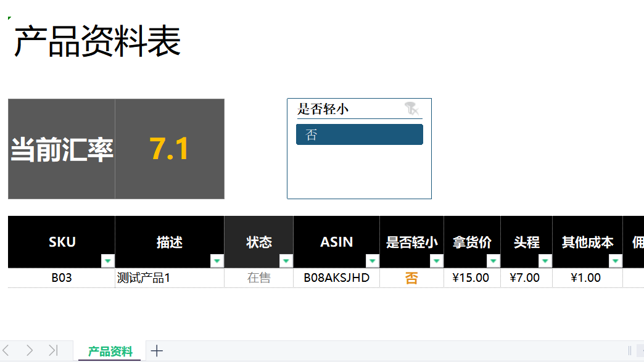
Task: Jump to last sheet arrow
Action: pos(54,350)
